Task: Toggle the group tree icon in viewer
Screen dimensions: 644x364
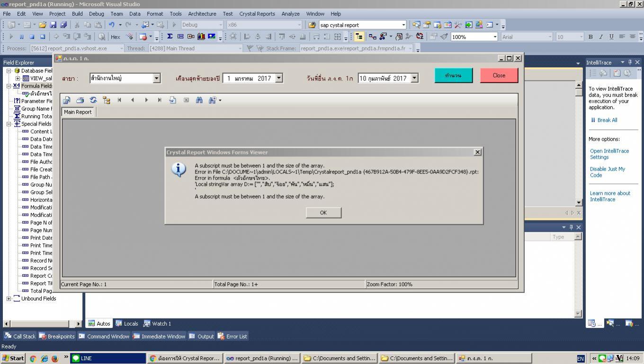Action: point(107,100)
